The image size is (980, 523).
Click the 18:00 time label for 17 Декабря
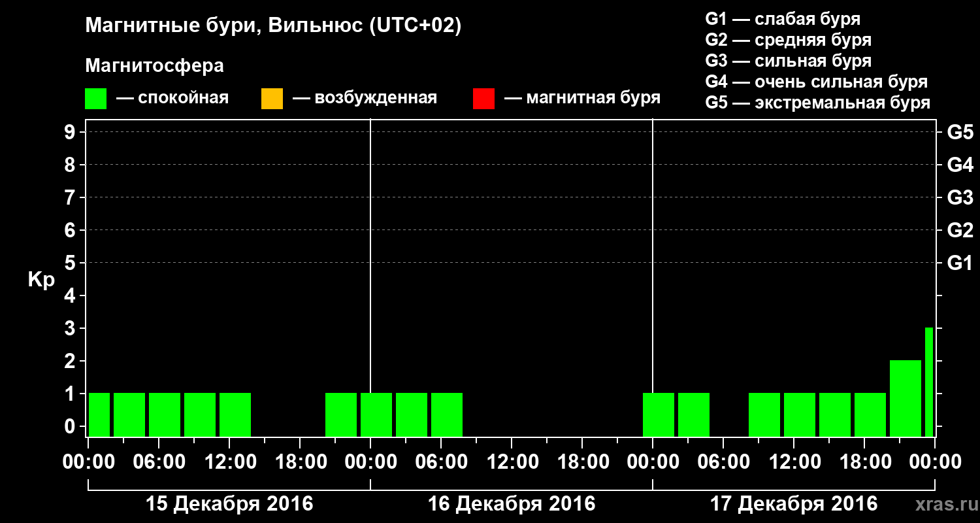864,462
